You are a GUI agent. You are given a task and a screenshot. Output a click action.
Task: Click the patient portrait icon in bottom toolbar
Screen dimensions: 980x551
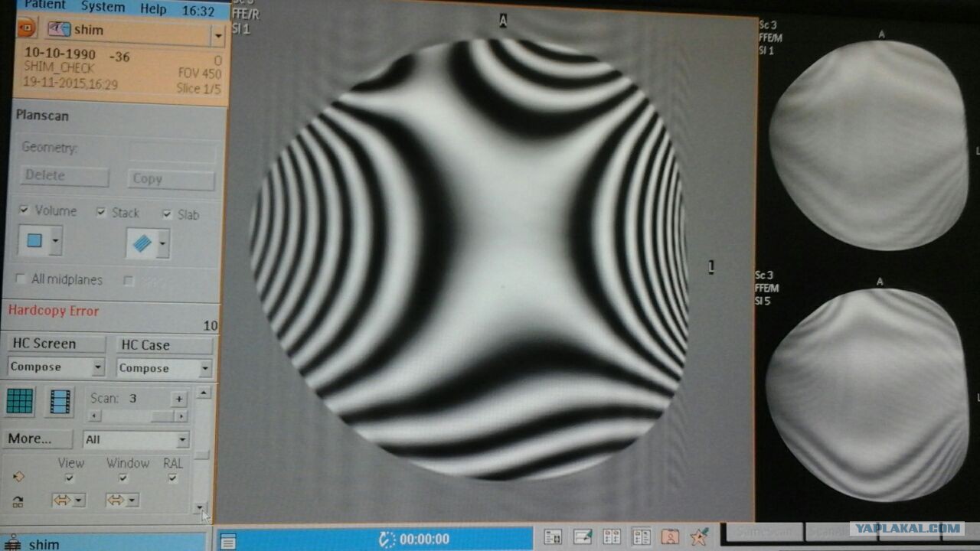(x=670, y=537)
